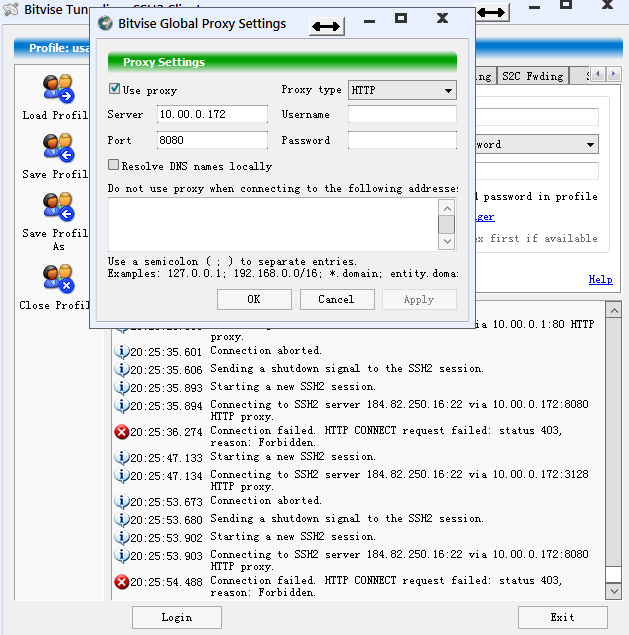Click the proxy Username field

pyautogui.click(x=402, y=114)
